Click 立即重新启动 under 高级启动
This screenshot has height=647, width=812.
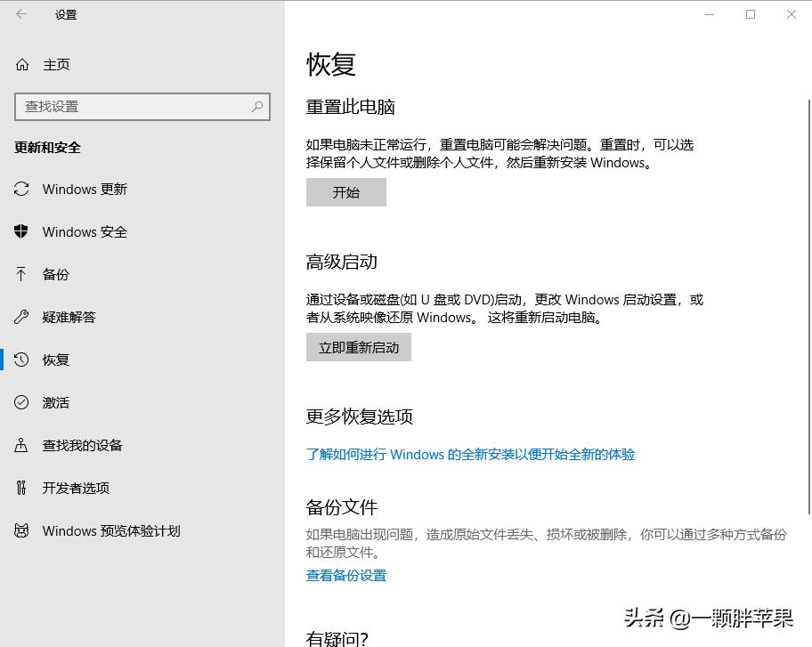click(x=359, y=347)
